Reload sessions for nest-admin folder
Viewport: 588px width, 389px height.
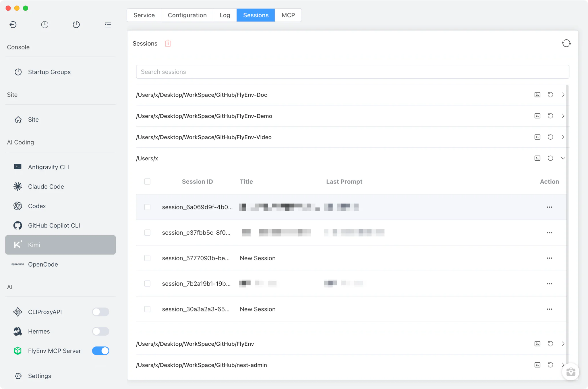click(x=550, y=365)
